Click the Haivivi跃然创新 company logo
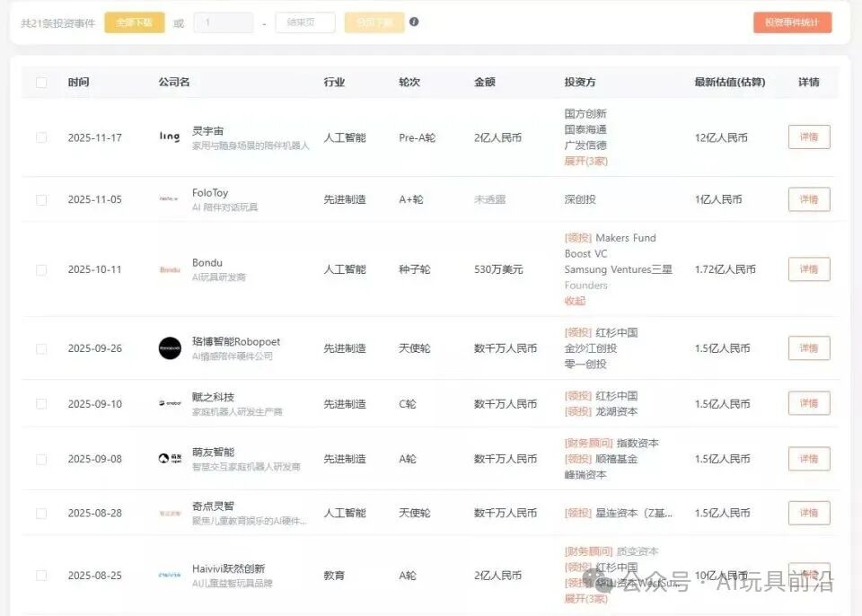The width and height of the screenshot is (862, 616). 170,576
